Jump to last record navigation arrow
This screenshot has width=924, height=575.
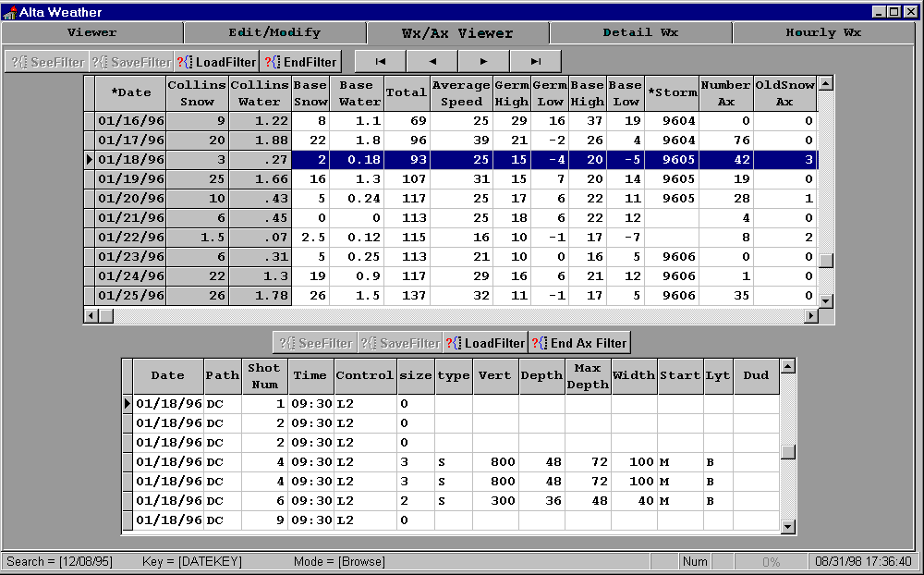535,62
